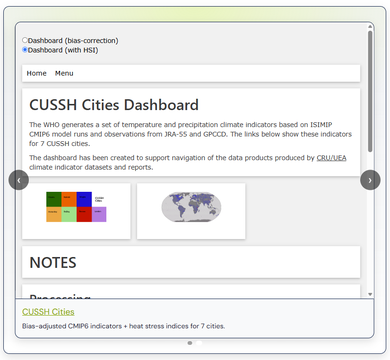Viewport: 390px width, 360px height.
Task: Click the CUSSH Cities Dashboard heading
Action: click(x=114, y=105)
